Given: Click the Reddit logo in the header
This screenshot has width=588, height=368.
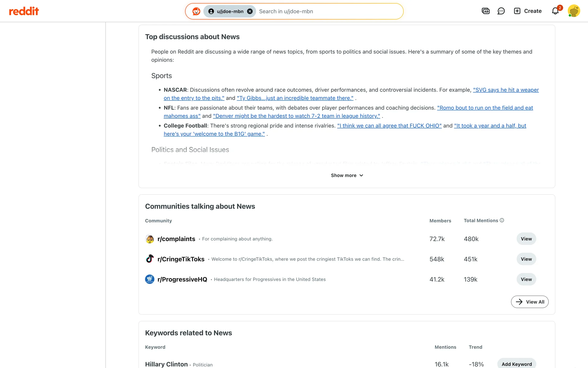Looking at the screenshot, I should pyautogui.click(x=24, y=11).
